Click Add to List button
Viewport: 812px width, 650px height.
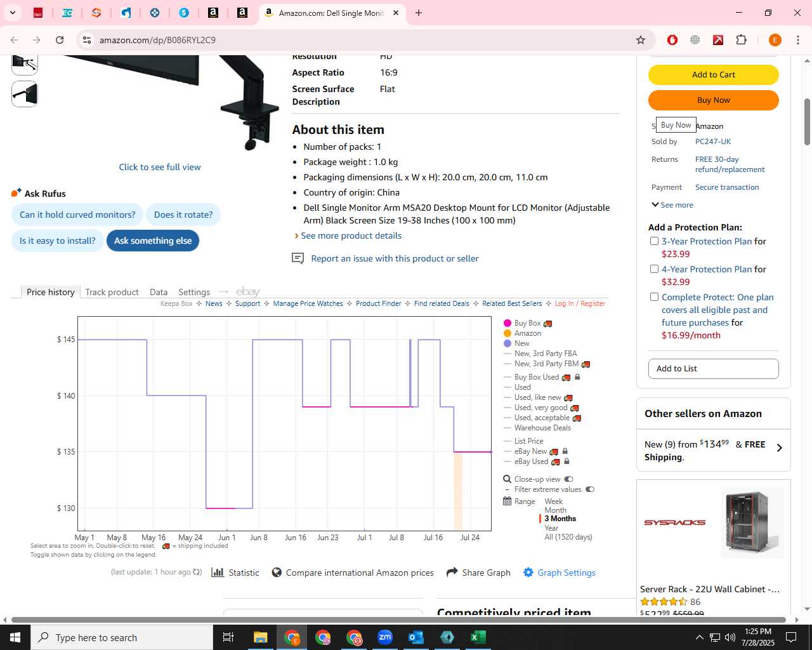tap(713, 369)
